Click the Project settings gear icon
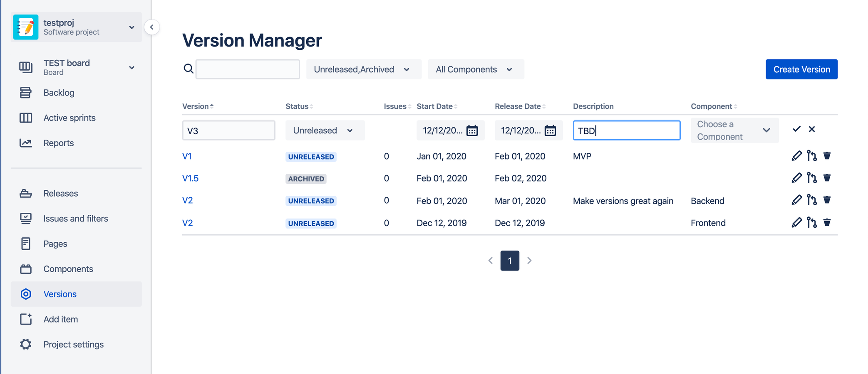 [26, 344]
